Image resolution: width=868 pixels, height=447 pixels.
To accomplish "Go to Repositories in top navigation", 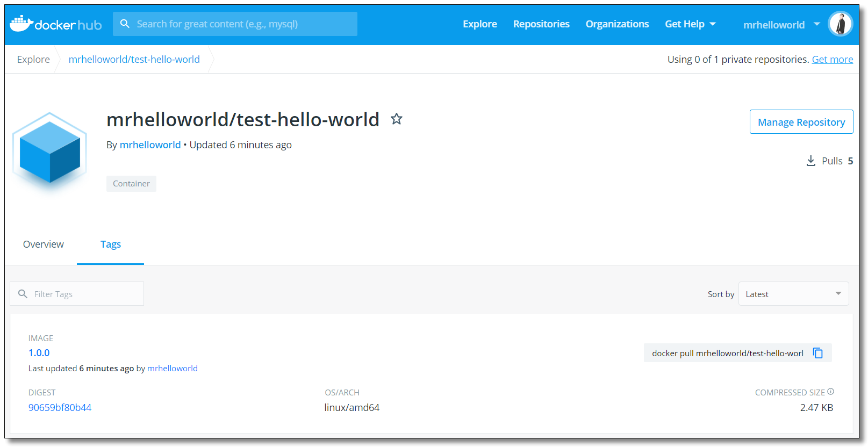I will [x=541, y=24].
